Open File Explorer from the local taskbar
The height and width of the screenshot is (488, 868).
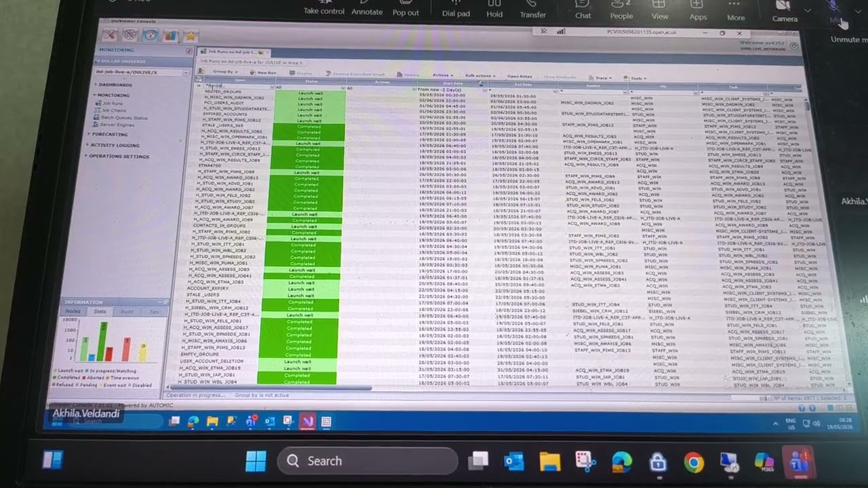point(550,462)
